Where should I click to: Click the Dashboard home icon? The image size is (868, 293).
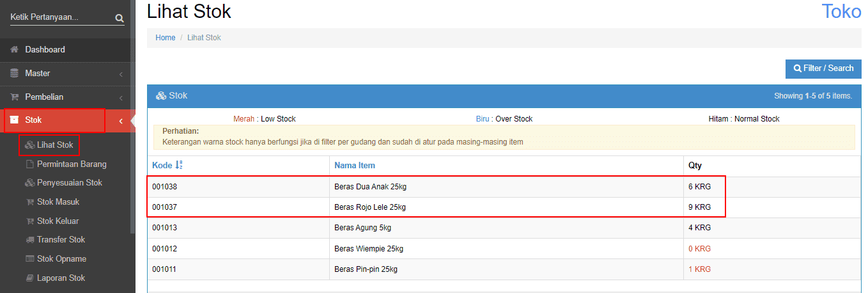coord(14,50)
